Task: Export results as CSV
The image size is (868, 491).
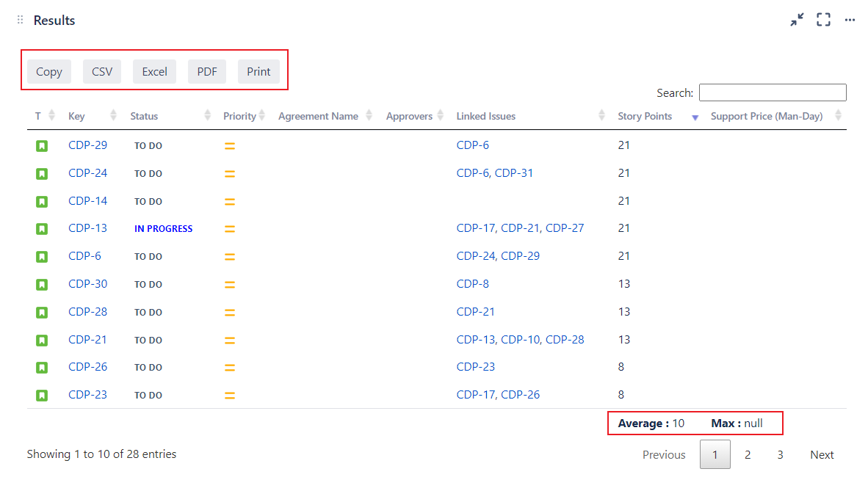Action: 102,71
